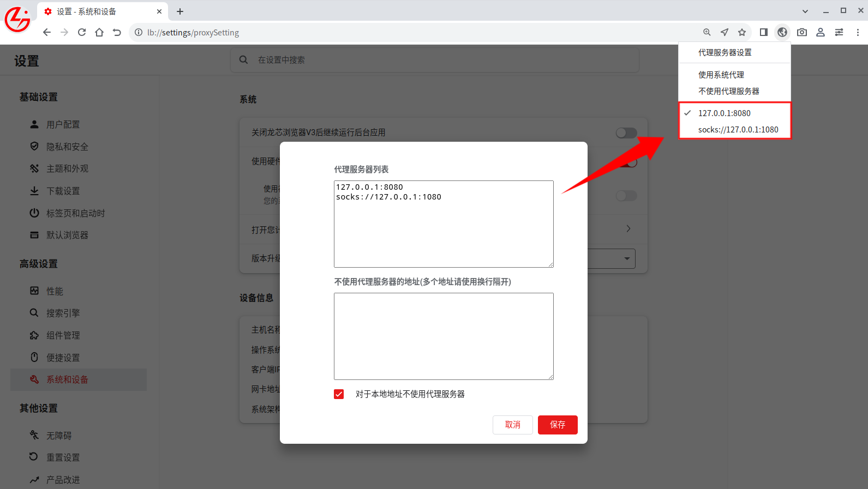Click the site info icon in address bar
Viewport: 868px width, 489px height.
click(139, 32)
